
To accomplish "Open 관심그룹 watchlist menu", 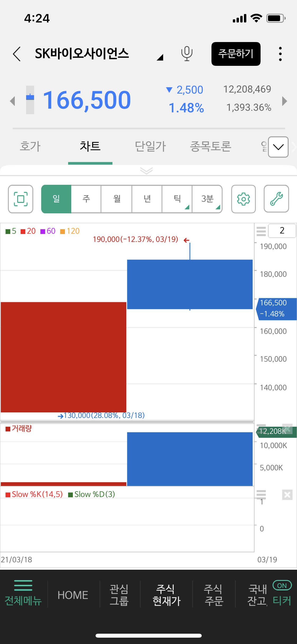I will [x=119, y=595].
